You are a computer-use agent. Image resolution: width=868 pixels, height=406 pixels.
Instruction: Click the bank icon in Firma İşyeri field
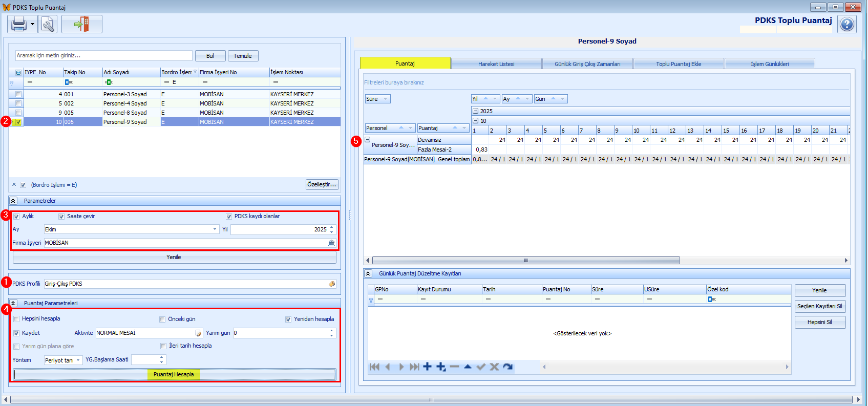click(x=331, y=243)
